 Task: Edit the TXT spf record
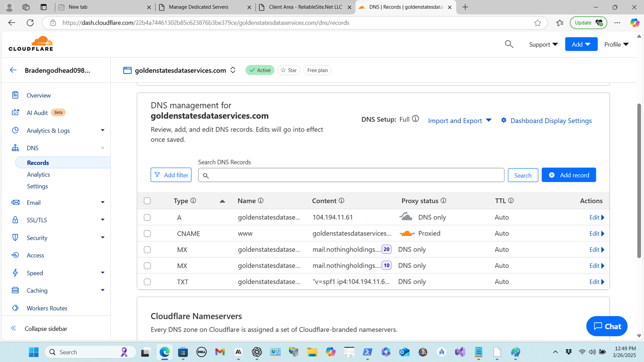[x=597, y=282]
